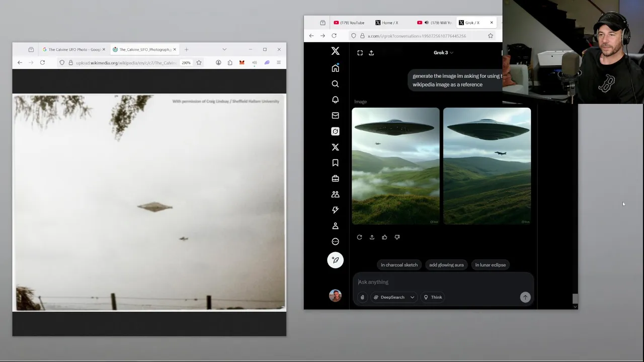Image resolution: width=644 pixels, height=362 pixels.
Task: Open the second generated UFO image
Action: click(487, 166)
